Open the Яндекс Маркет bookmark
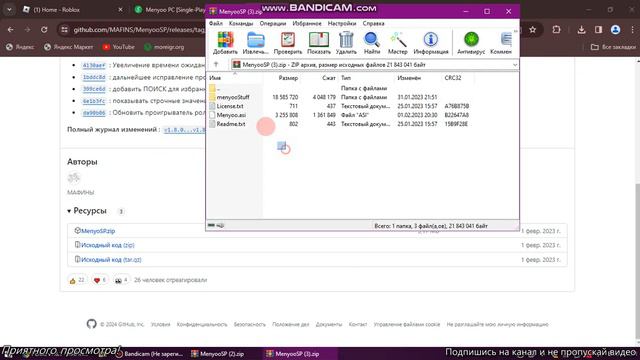This screenshot has width=640, height=360. pyautogui.click(x=69, y=47)
